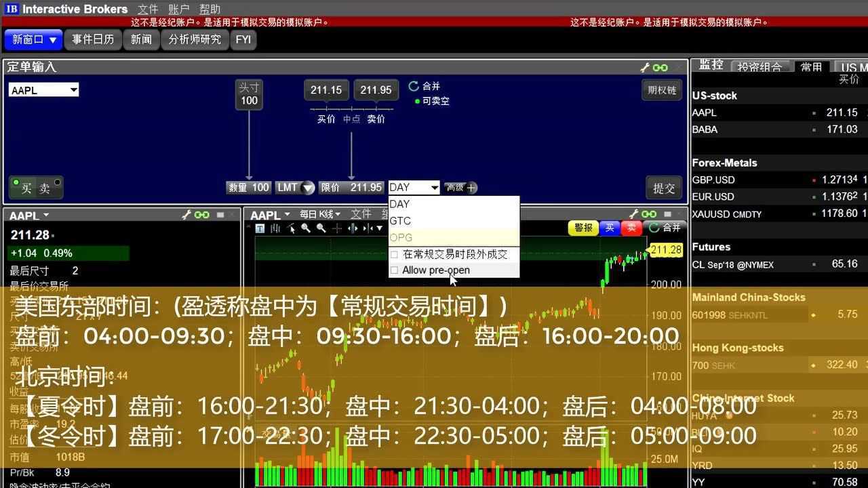Open 每日 K线 chart period dropdown

(320, 214)
